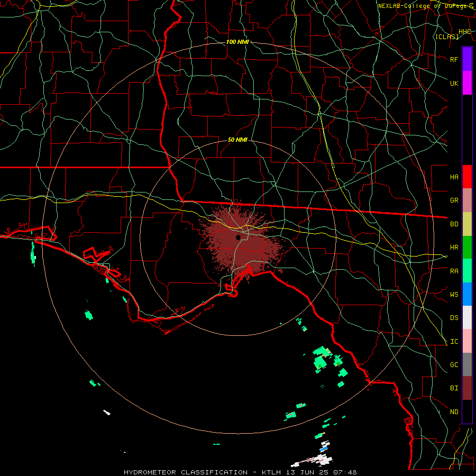
Task: Click the HHC product code text
Action: pyautogui.click(x=464, y=32)
